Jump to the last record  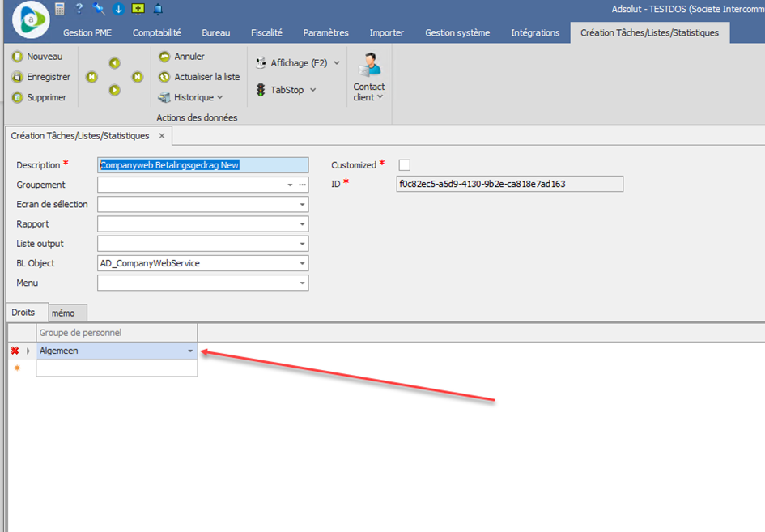tap(138, 77)
